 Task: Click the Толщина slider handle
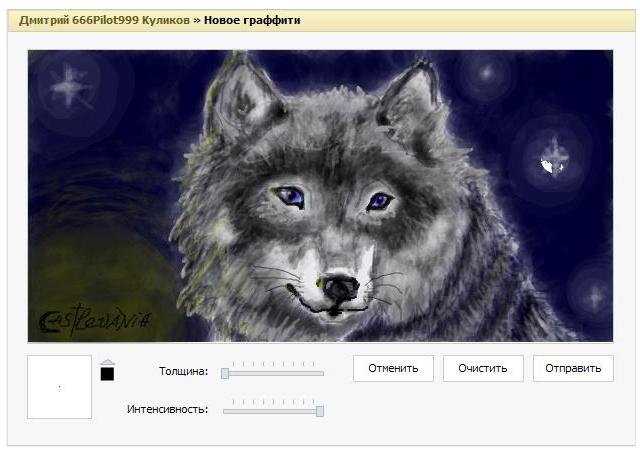[225, 373]
